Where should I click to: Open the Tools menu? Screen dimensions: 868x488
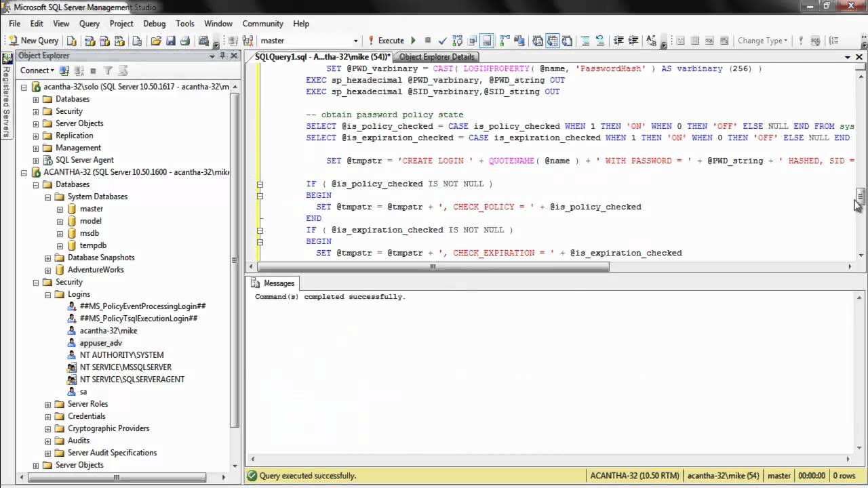[185, 24]
